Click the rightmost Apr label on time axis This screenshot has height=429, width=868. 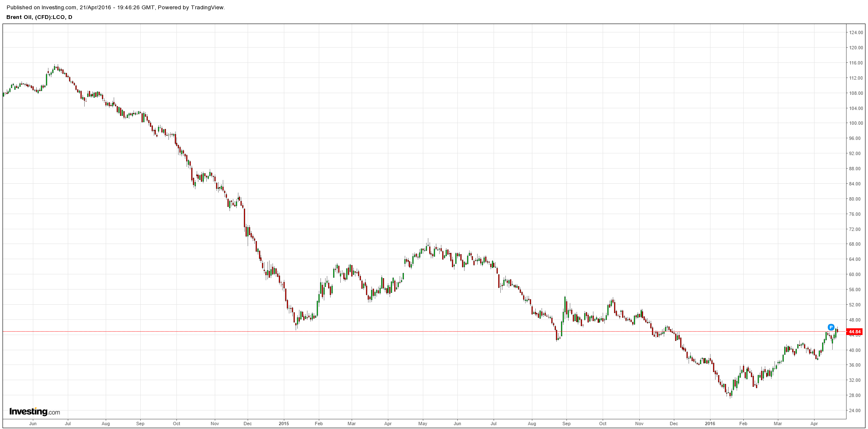coord(814,424)
